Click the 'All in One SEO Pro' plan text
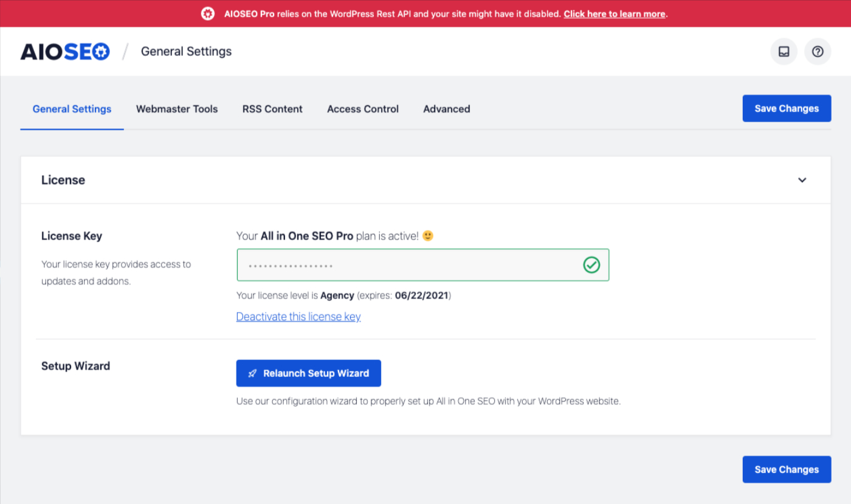 [x=307, y=236]
